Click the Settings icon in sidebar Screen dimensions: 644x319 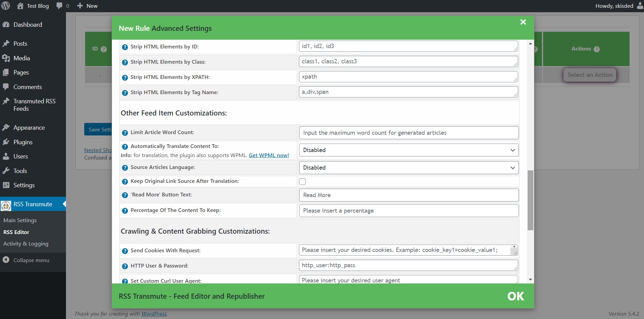[6, 185]
